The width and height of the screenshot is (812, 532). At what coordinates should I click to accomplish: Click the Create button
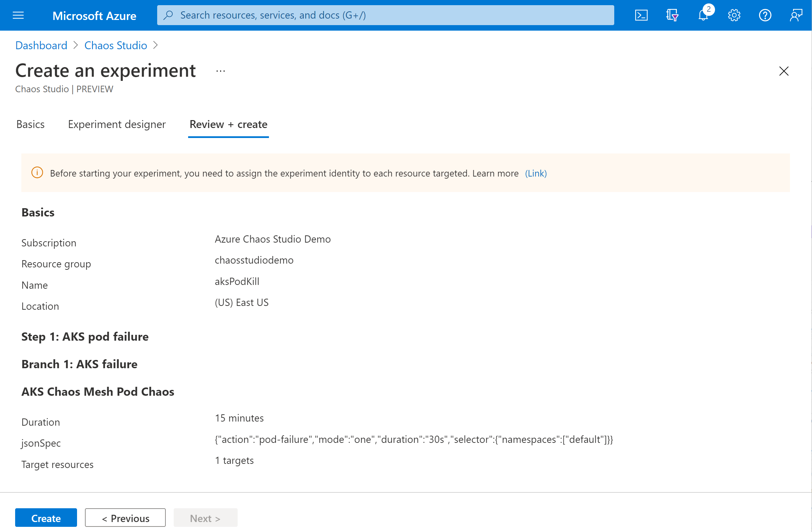point(46,517)
